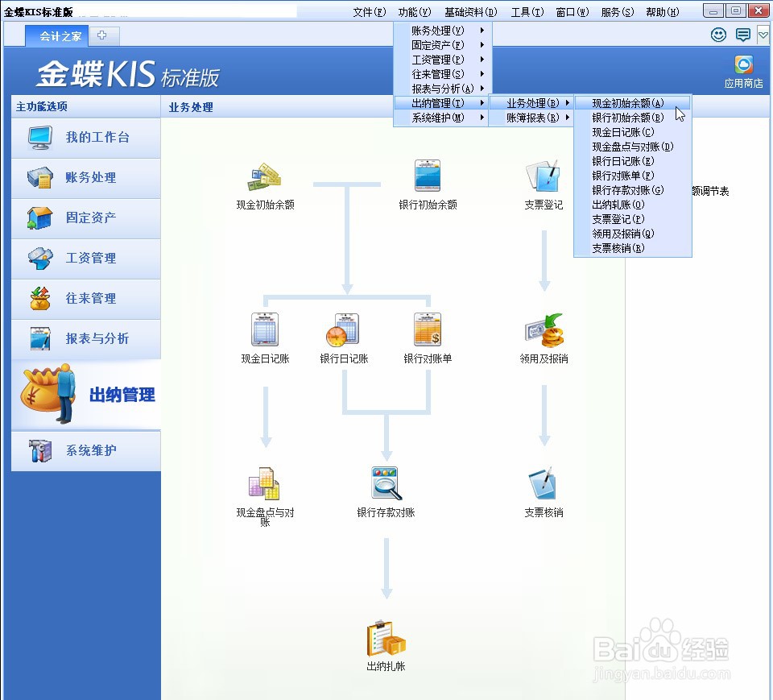Choose 现金盘点与对账(D) from the submenu

click(x=633, y=147)
